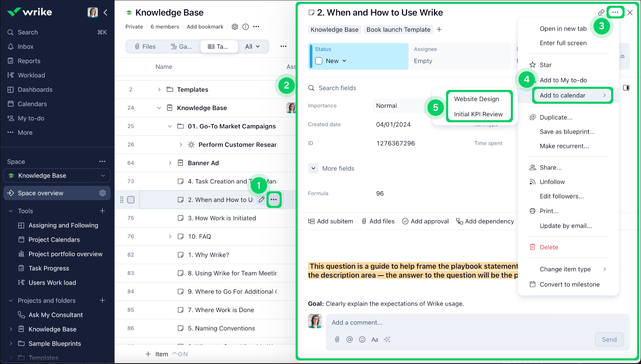Switch to the Files tab
641x364 pixels.
click(145, 47)
